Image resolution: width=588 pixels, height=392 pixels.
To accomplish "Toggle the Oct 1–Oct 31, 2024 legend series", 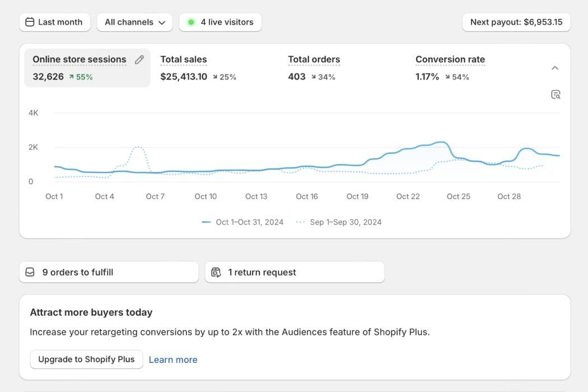I will pos(243,222).
